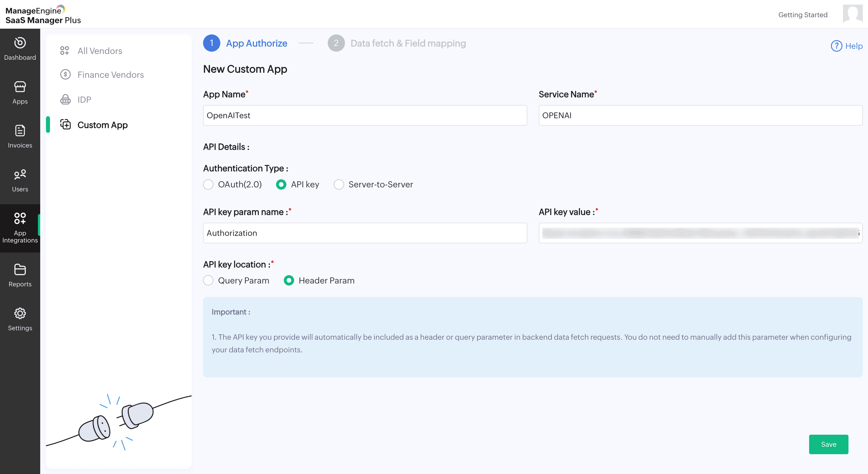Open the Help link

point(847,46)
